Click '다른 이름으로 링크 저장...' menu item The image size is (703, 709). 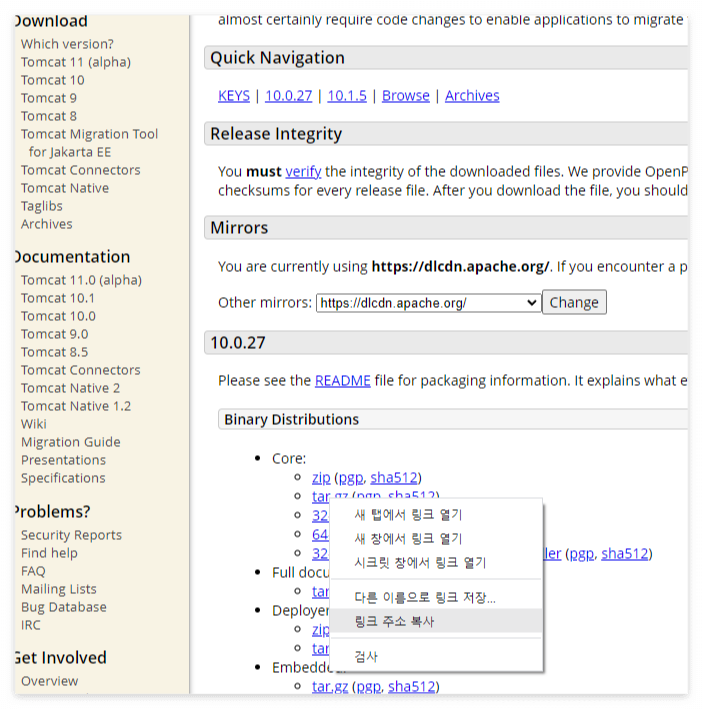pos(436,597)
